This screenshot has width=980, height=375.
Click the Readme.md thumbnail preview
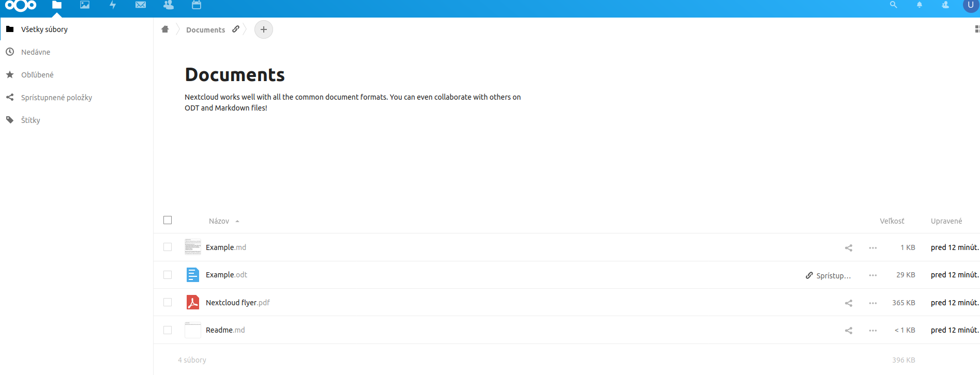coord(193,330)
